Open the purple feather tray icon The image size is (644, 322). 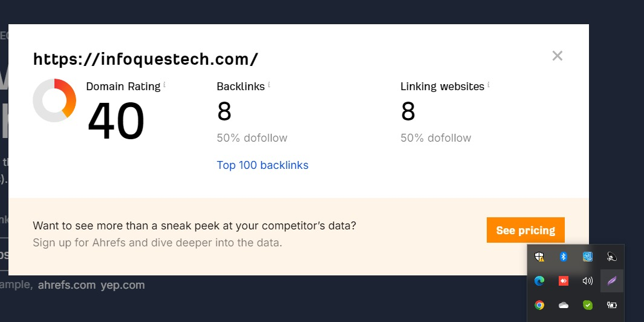(x=612, y=281)
